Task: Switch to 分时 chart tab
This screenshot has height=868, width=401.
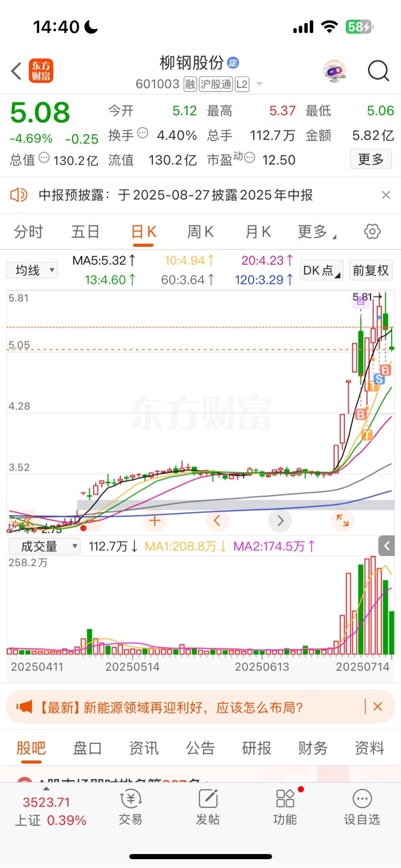Action: pos(28,232)
